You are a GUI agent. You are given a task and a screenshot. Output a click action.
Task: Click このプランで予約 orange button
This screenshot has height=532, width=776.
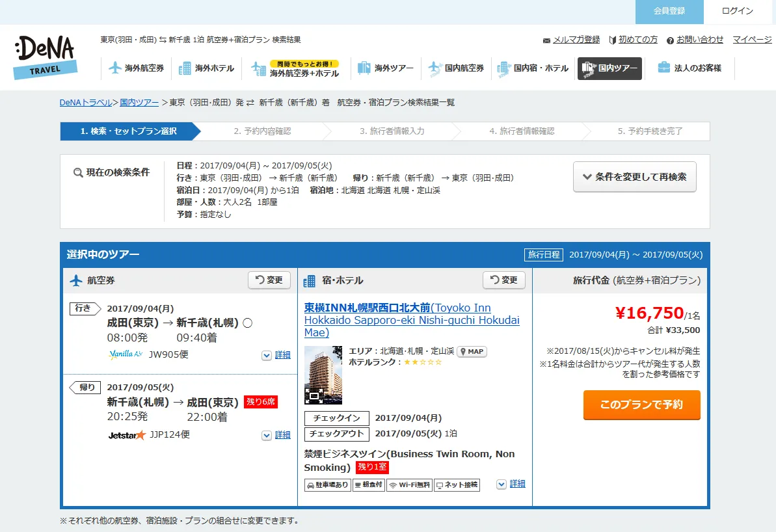click(x=641, y=405)
